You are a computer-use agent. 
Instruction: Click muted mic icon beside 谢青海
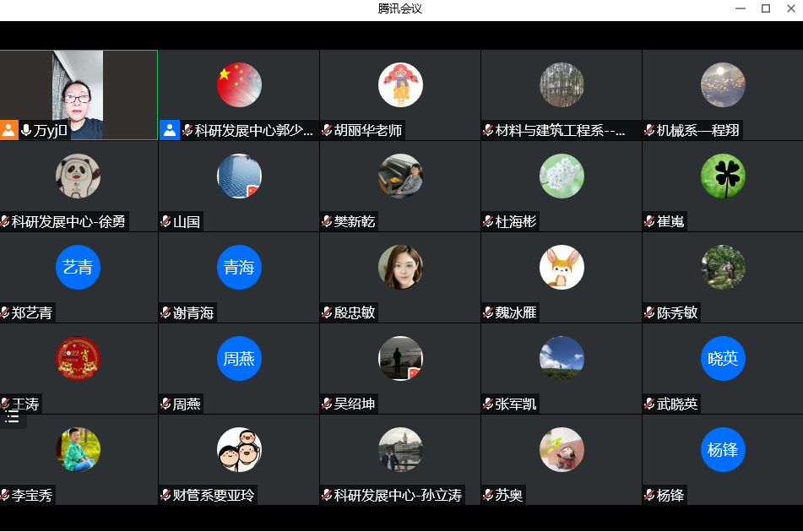[x=165, y=312]
